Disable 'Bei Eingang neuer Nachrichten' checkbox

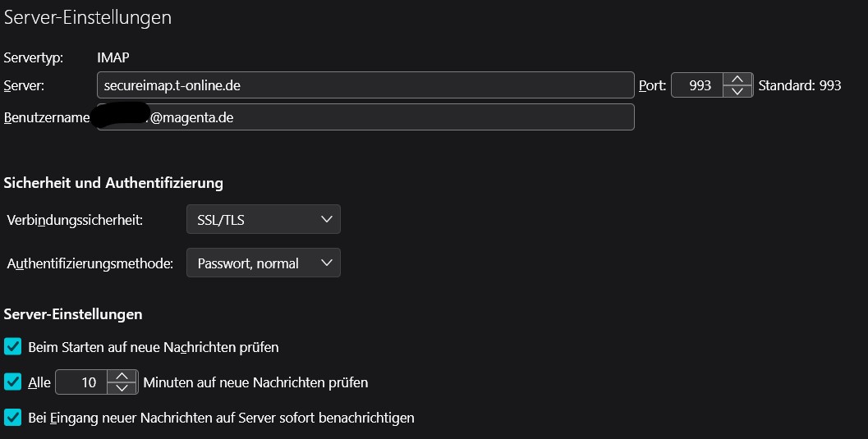tap(12, 418)
